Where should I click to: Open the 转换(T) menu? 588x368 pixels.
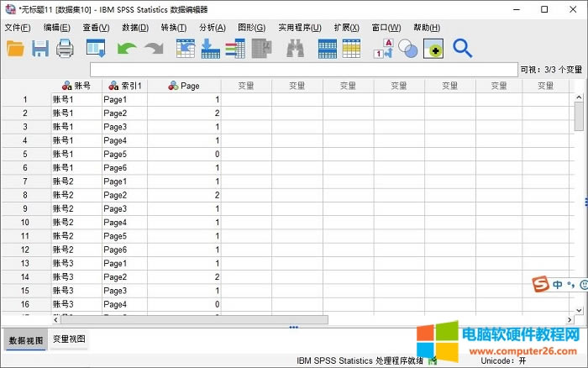coord(174,28)
